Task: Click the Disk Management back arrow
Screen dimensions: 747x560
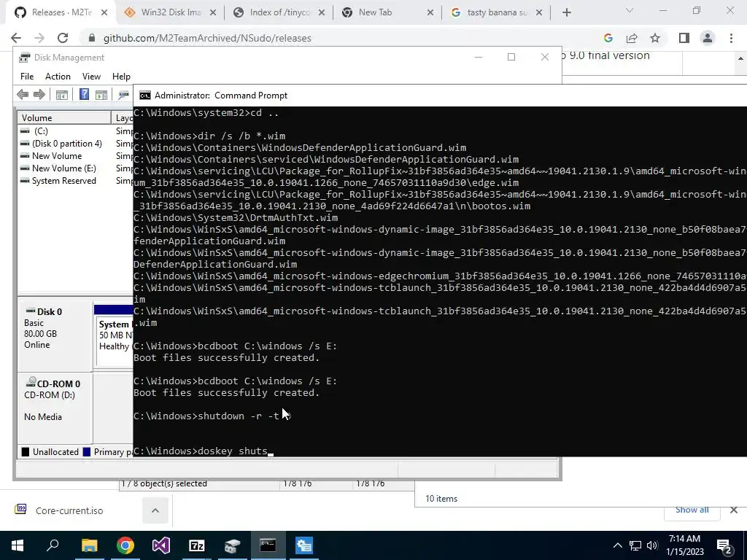Action: 23,95
